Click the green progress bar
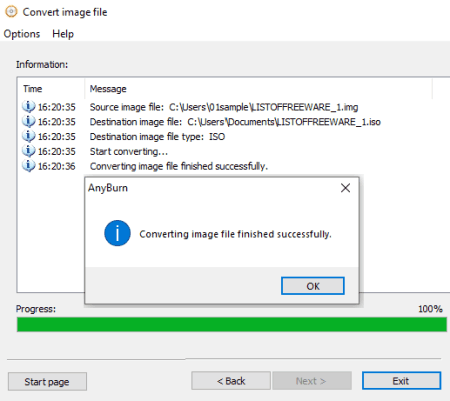Screen dimensions: 450x401 (x=232, y=324)
